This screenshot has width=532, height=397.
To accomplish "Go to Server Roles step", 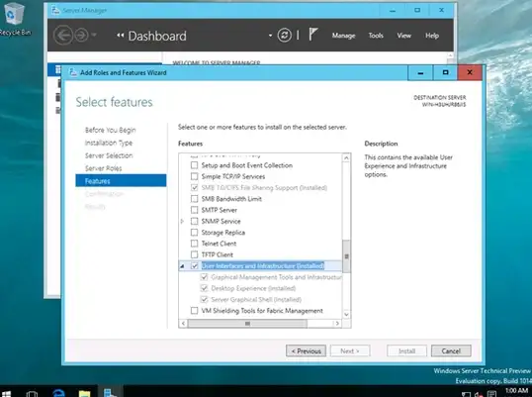I will pos(103,168).
